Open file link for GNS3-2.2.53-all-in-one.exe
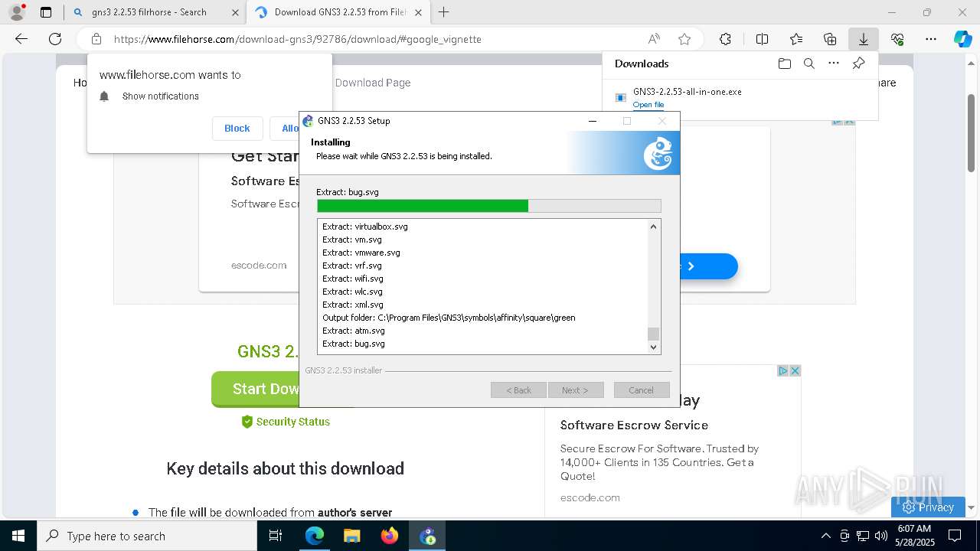 tap(648, 105)
